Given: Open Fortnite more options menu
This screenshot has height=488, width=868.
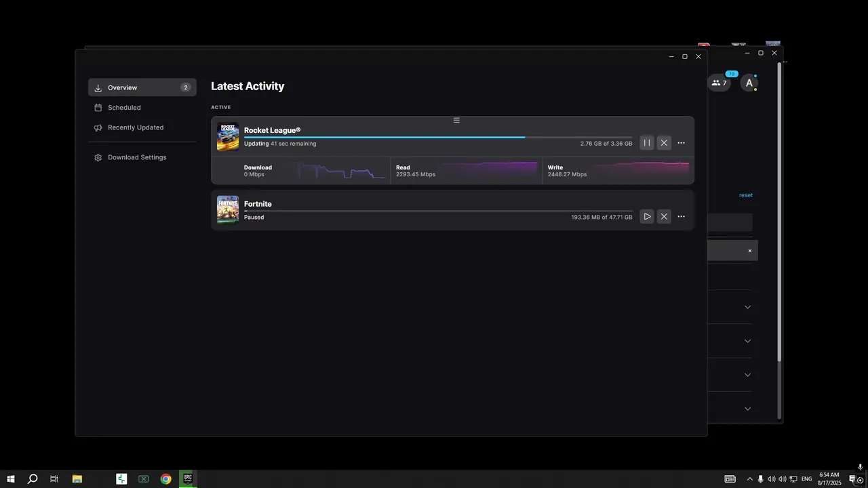Looking at the screenshot, I should pyautogui.click(x=682, y=217).
